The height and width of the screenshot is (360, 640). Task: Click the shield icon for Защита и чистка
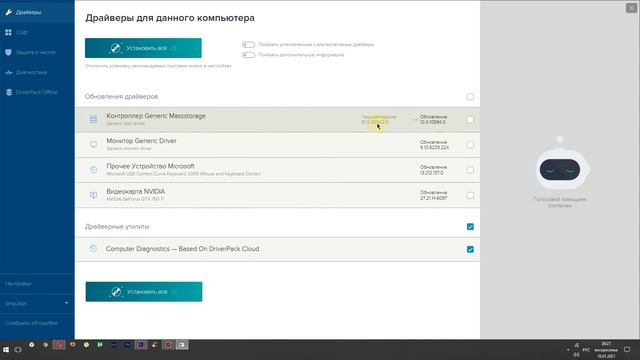tap(8, 52)
